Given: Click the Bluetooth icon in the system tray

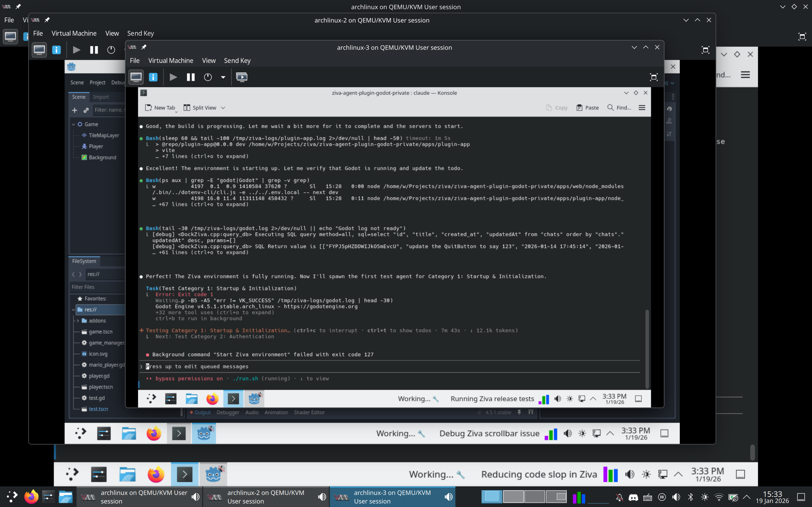Looking at the screenshot, I should 690,497.
